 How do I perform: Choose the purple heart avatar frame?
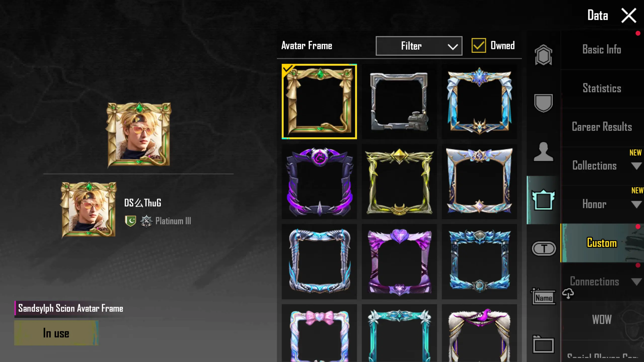coord(399,262)
